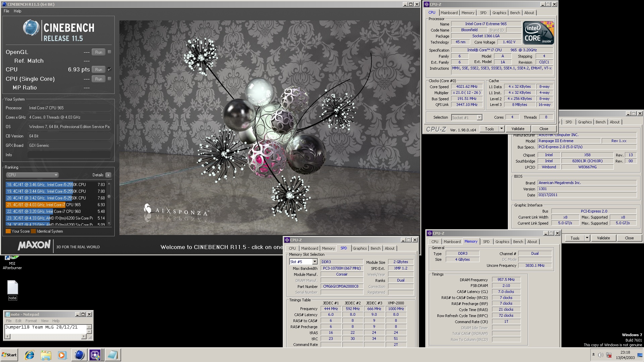
Task: Click the Cinebench title bar app icon
Action: pyautogui.click(x=4, y=4)
